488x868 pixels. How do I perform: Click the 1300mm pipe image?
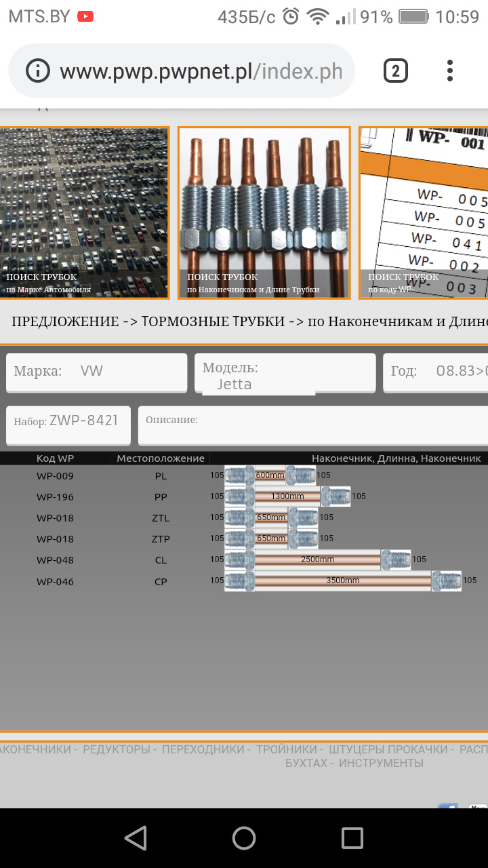pos(287,496)
